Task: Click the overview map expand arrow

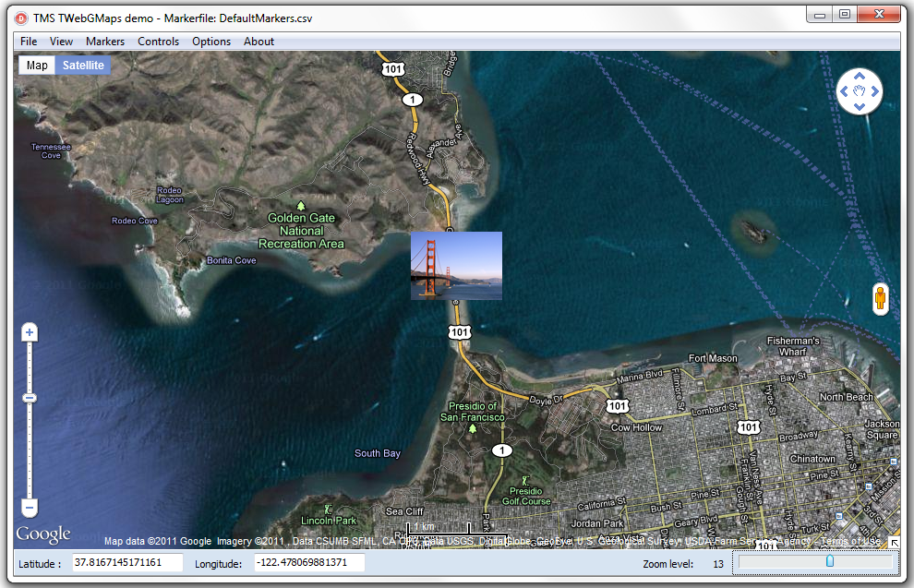Action: 894,543
